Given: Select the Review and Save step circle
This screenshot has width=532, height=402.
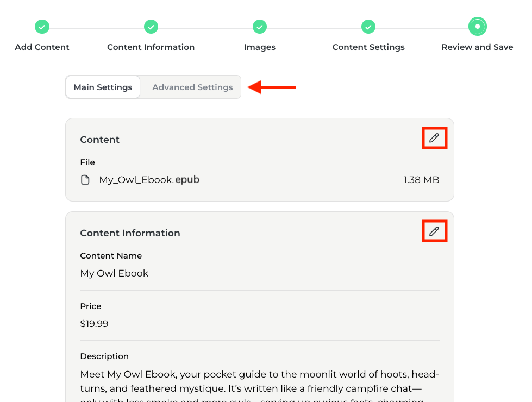Looking at the screenshot, I should [477, 27].
